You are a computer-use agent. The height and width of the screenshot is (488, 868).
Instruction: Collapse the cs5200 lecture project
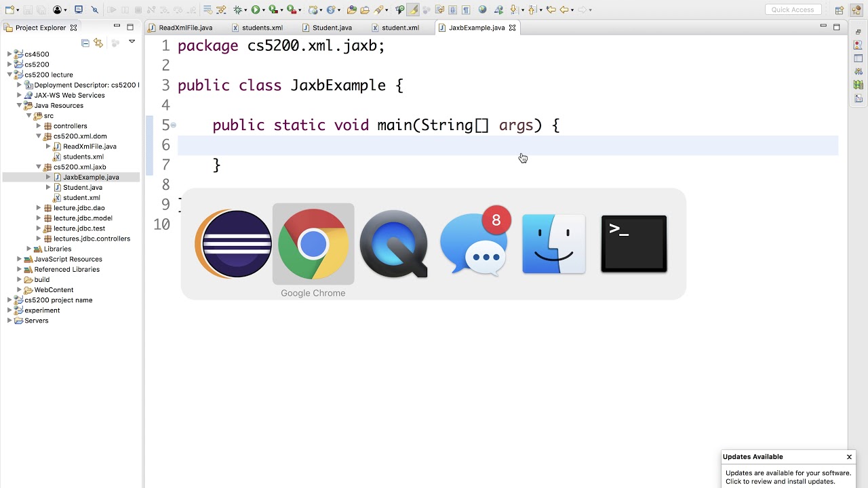[9, 75]
